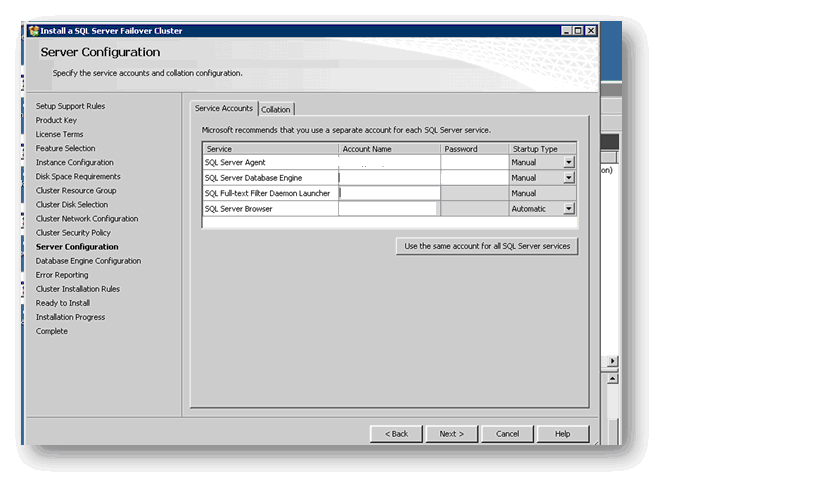The image size is (819, 487).
Task: Click the Back button
Action: [x=396, y=434]
